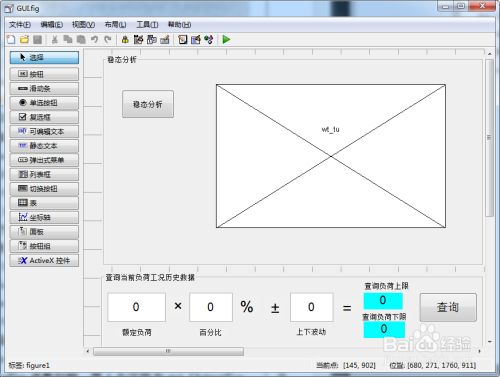Undo the last action in toolbar
500x377 pixels.
coord(94,40)
